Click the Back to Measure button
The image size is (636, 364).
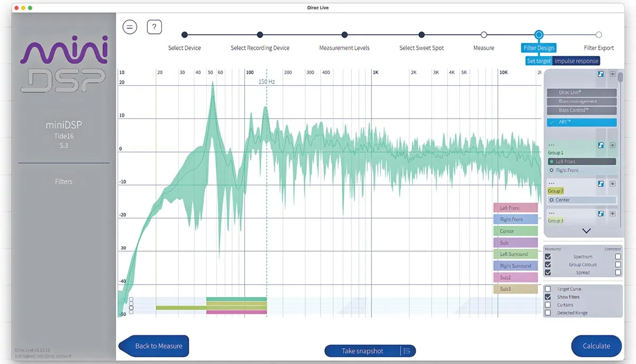154,346
